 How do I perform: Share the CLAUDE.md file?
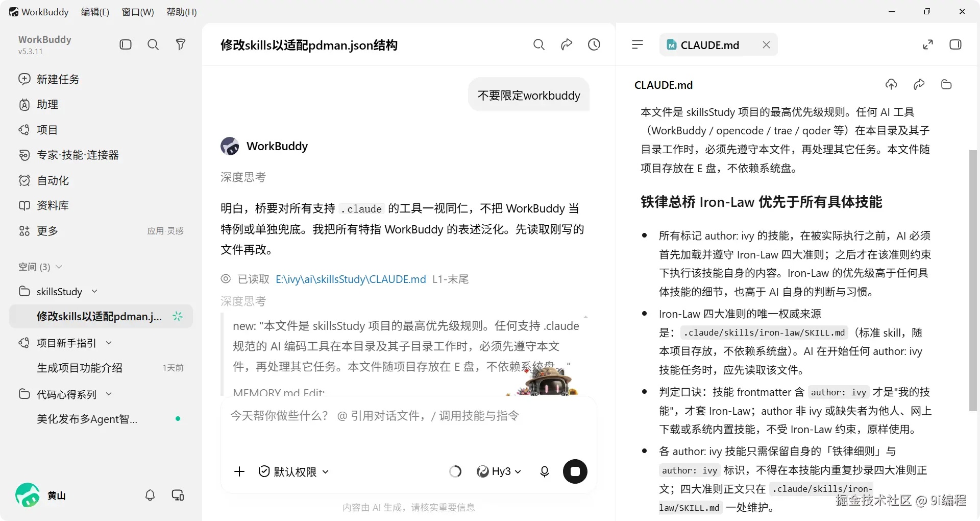[919, 85]
